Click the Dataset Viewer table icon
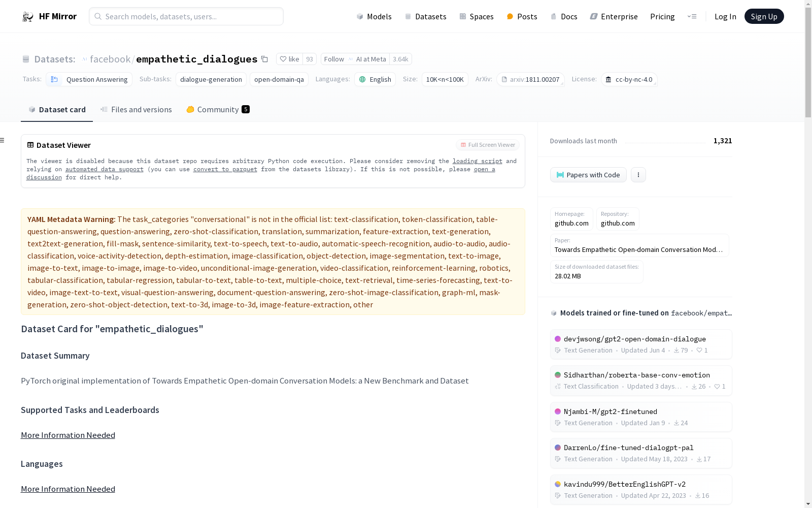The image size is (812, 508). click(x=30, y=145)
